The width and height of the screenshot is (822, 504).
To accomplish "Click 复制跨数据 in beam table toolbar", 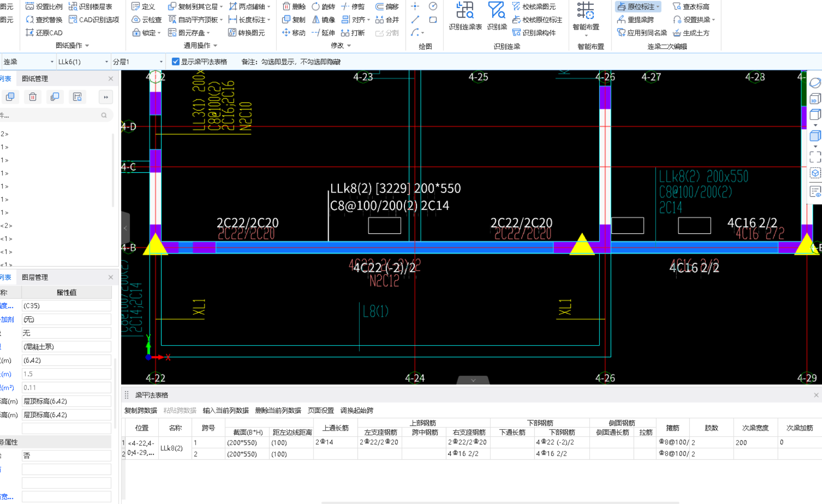I will (x=141, y=410).
